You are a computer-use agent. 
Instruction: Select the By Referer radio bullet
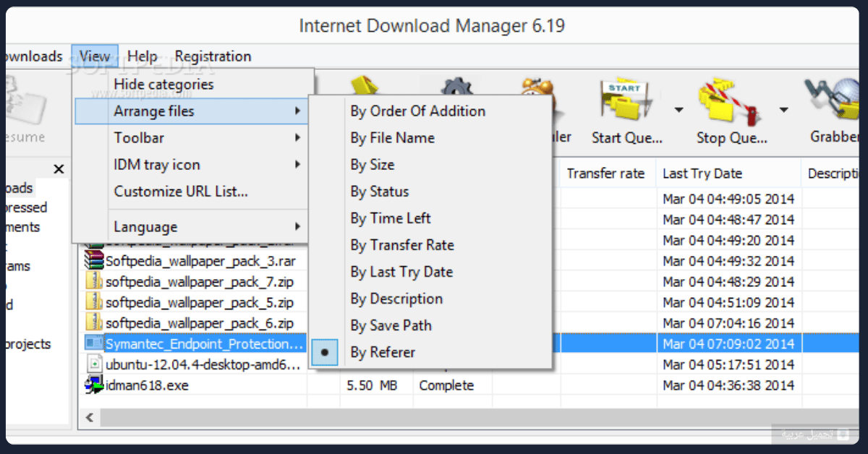click(x=325, y=353)
